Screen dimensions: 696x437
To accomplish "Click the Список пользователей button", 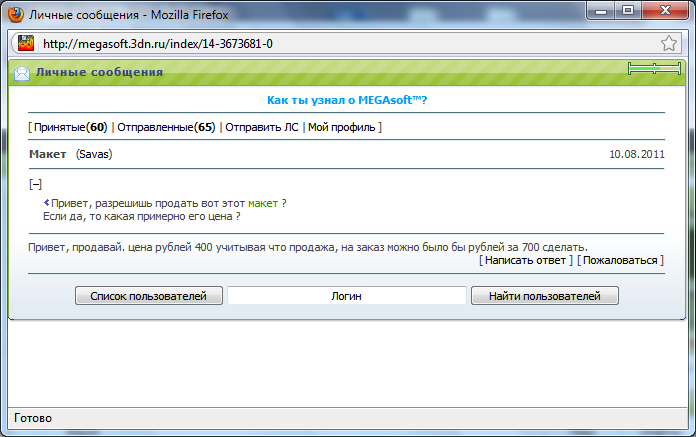I will coord(149,295).
